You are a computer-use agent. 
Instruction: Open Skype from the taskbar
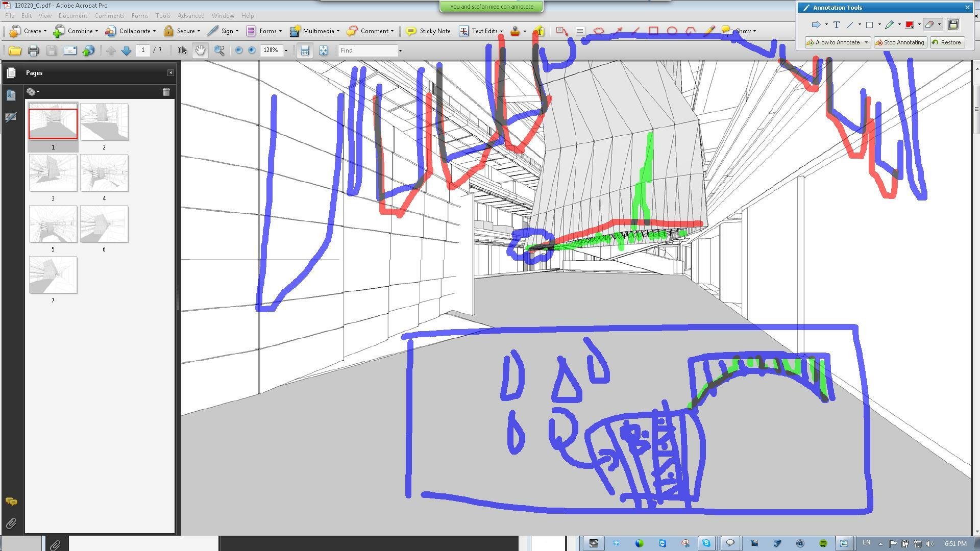706,543
